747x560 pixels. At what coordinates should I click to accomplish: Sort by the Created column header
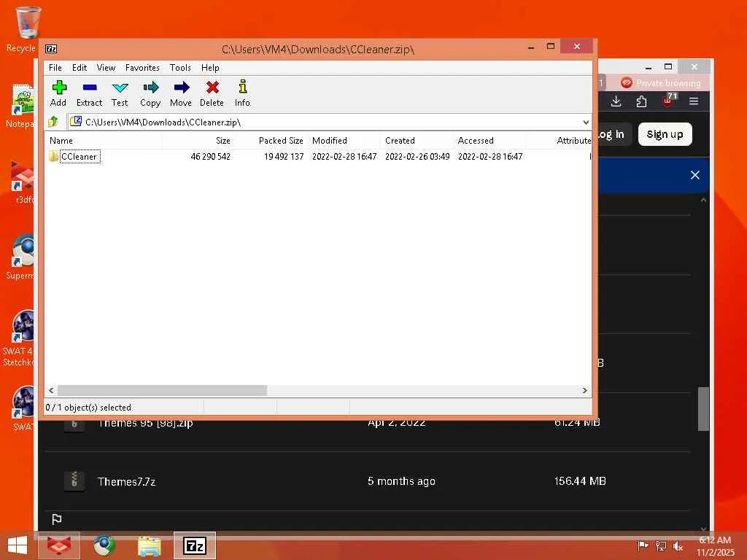point(417,141)
